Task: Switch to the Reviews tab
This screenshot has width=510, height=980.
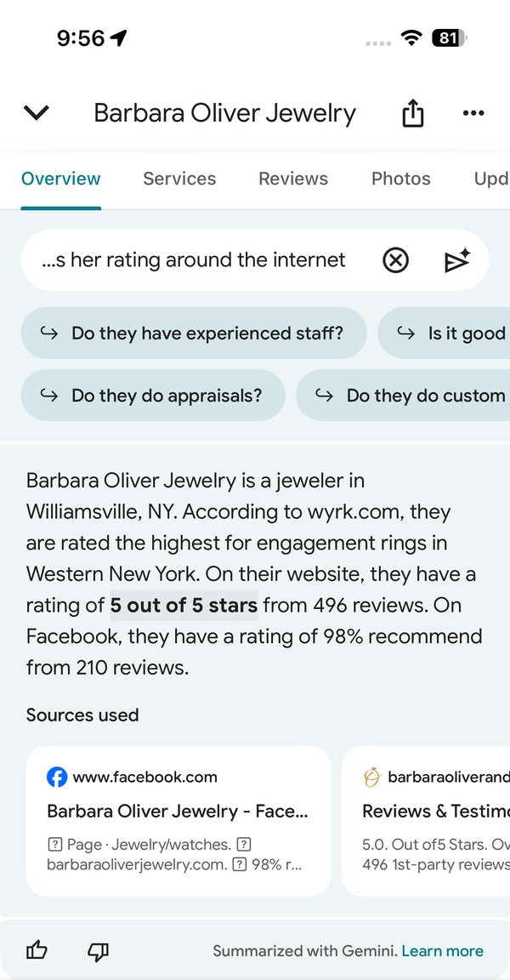Action: [x=293, y=179]
